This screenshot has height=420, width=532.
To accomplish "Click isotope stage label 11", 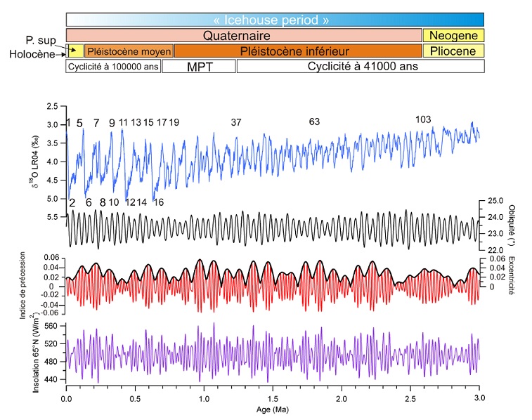I will point(123,122).
